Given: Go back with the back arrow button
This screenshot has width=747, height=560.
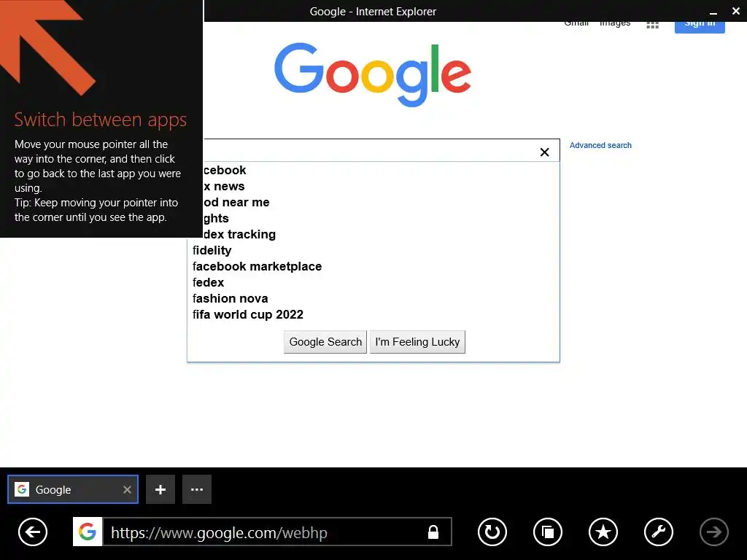Looking at the screenshot, I should point(33,532).
